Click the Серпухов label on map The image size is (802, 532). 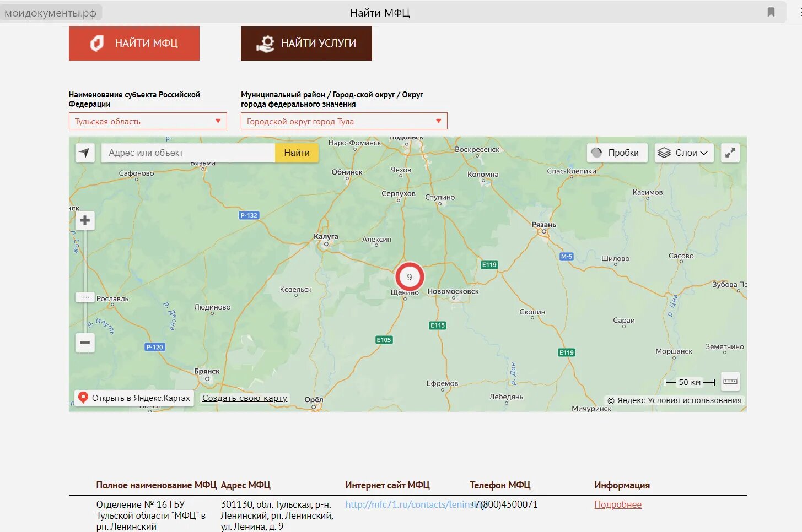(x=399, y=193)
